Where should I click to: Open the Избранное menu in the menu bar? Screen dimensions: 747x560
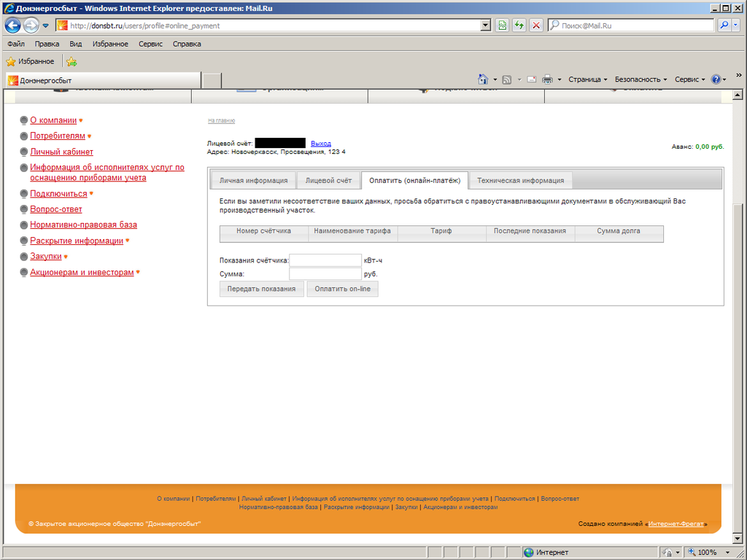[111, 44]
